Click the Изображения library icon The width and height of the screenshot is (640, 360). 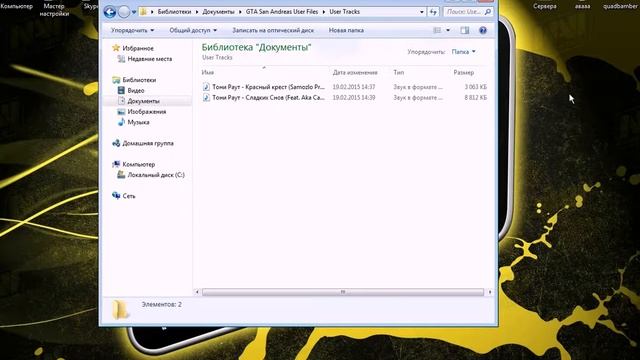(x=121, y=111)
